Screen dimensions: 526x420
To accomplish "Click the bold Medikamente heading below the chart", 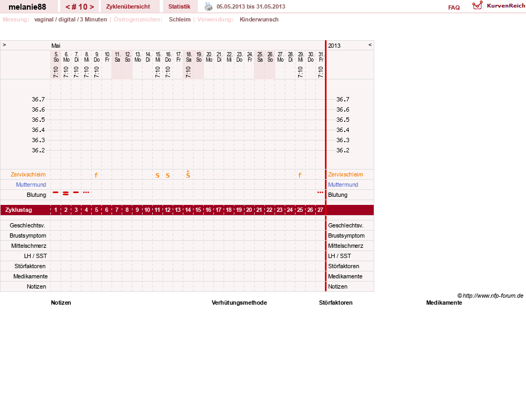I will 444,303.
